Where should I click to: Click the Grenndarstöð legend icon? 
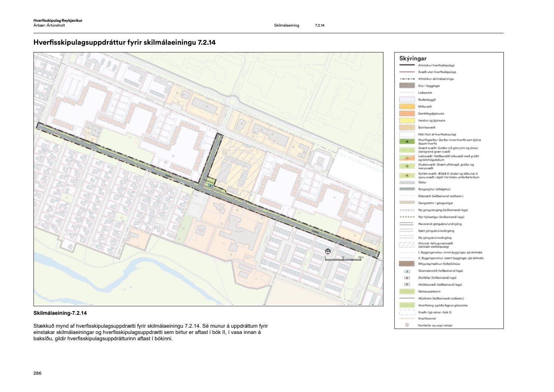pyautogui.click(x=407, y=271)
